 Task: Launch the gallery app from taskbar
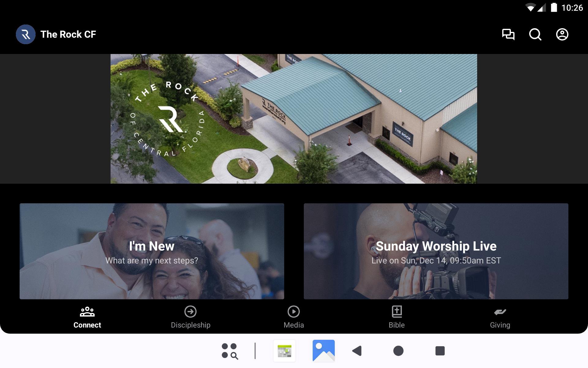323,351
